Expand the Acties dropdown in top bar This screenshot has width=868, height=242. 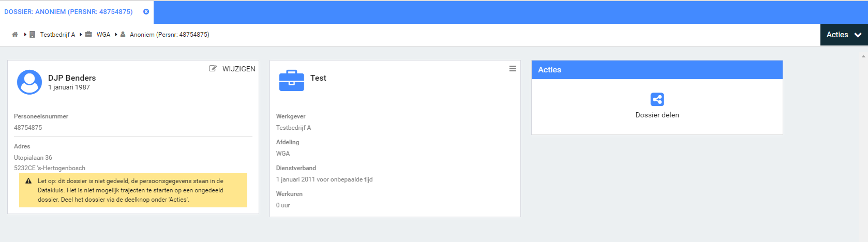[837, 35]
